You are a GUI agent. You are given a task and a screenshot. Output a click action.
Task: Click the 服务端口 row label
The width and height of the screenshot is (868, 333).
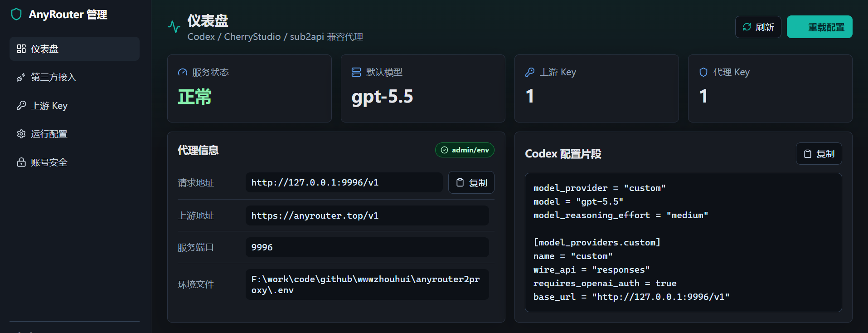[x=196, y=247]
